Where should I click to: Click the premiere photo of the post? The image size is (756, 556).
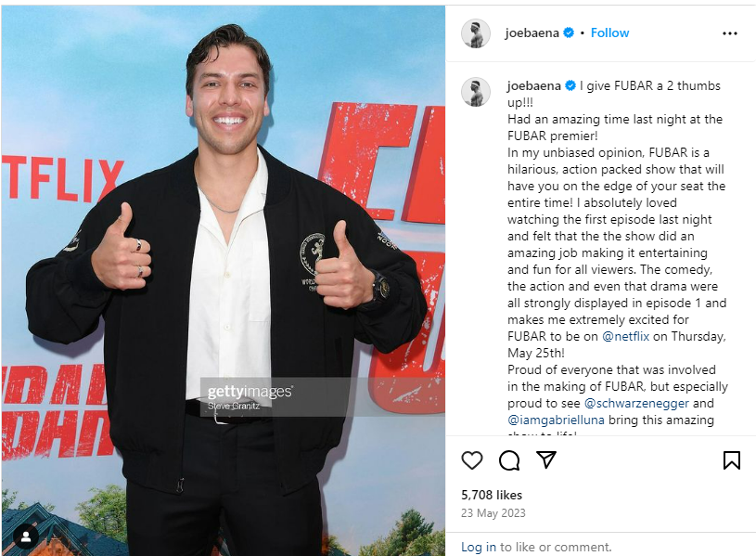tap(224, 280)
